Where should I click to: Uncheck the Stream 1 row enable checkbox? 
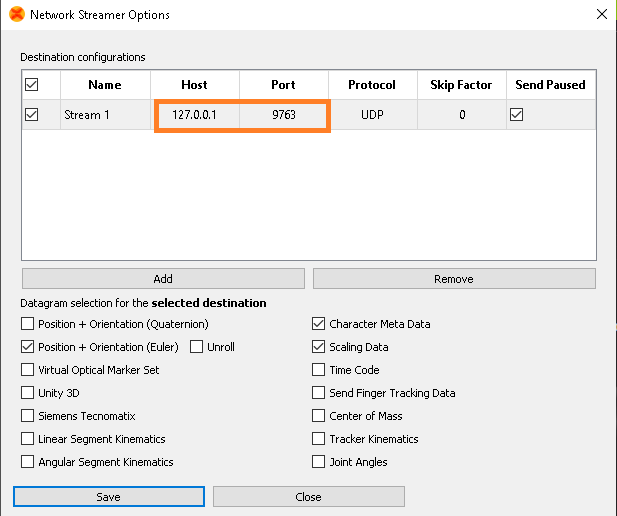pos(31,115)
